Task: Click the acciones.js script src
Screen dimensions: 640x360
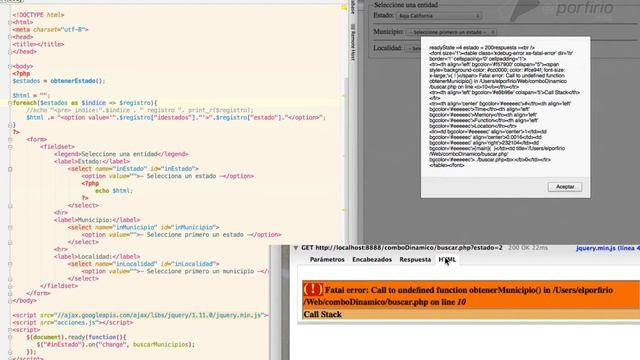Action: tap(73, 322)
